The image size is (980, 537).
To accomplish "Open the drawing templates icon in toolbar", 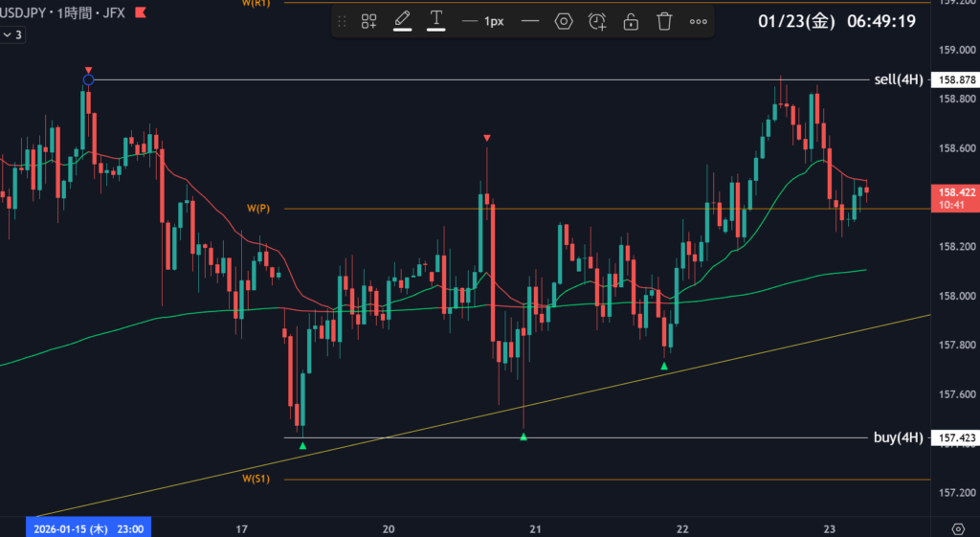I will [368, 21].
